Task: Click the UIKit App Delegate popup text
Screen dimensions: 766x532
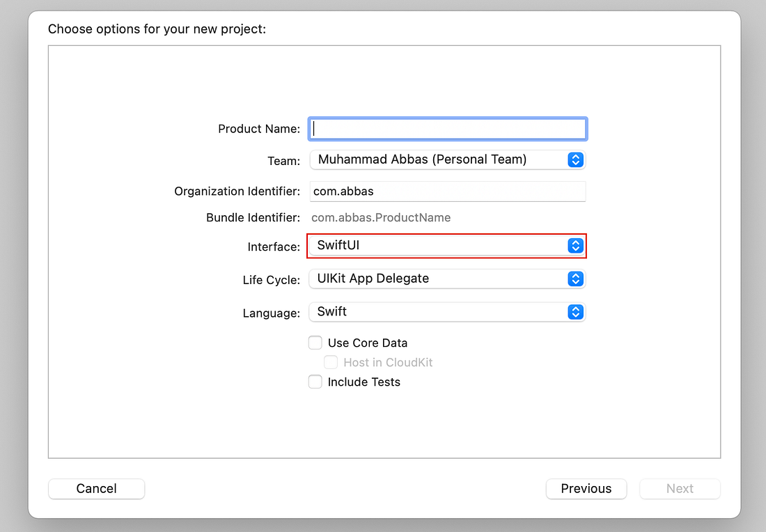Action: 373,279
